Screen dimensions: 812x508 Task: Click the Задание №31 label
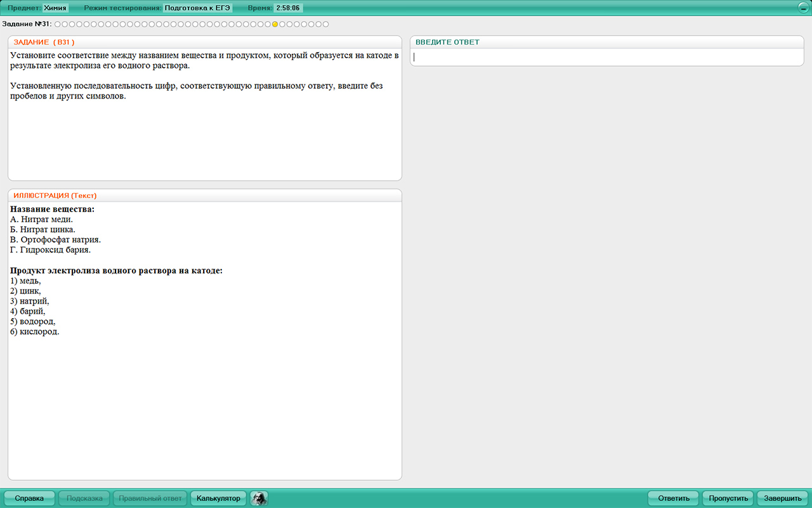pyautogui.click(x=27, y=24)
